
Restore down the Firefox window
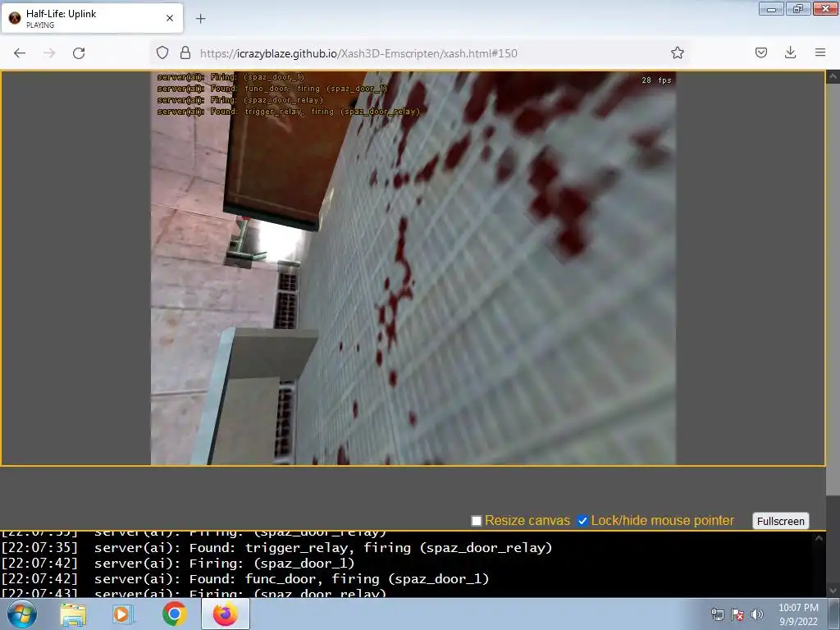[x=797, y=8]
